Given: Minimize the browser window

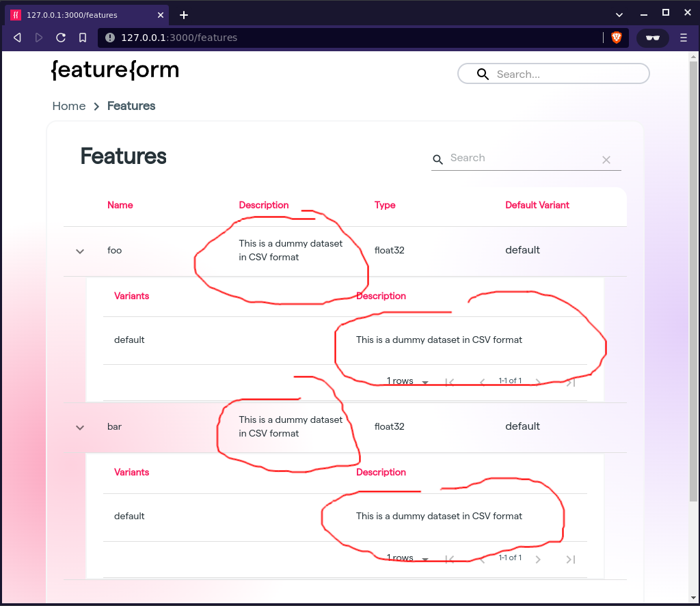Looking at the screenshot, I should coord(644,15).
